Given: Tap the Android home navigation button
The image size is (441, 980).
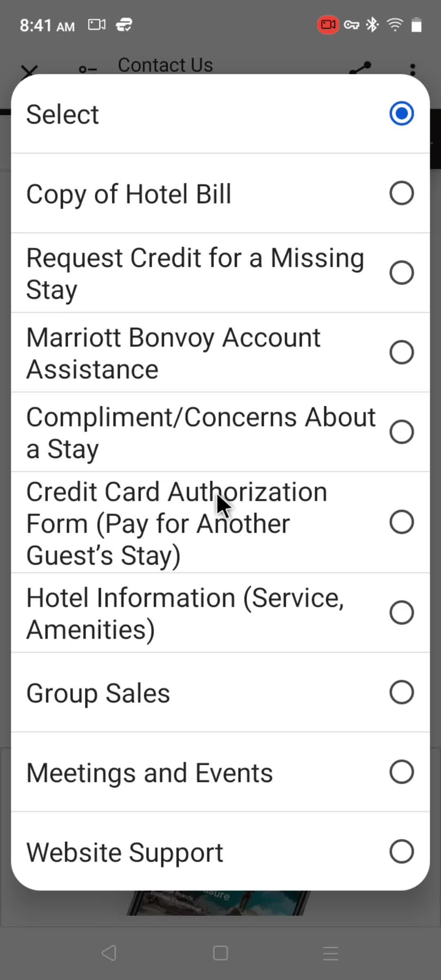Looking at the screenshot, I should 220,953.
